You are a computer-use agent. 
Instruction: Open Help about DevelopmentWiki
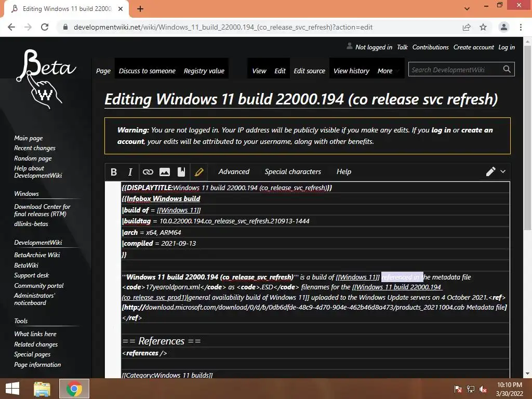(38, 171)
